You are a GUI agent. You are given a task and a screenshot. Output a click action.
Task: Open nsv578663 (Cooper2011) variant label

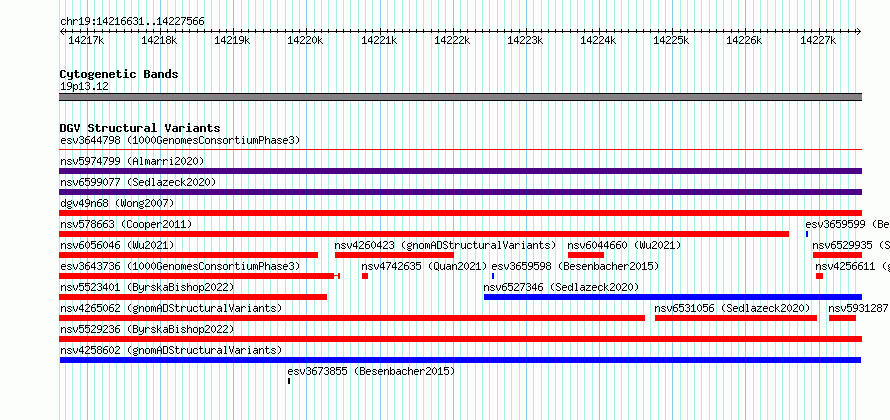[x=126, y=224]
